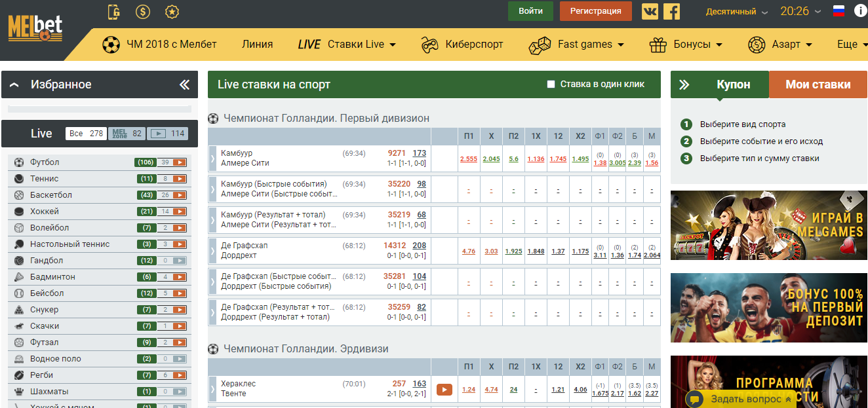This screenshot has width=868, height=408.
Task: Select Хераклес – Твенте draw odds 4.74
Action: point(491,390)
